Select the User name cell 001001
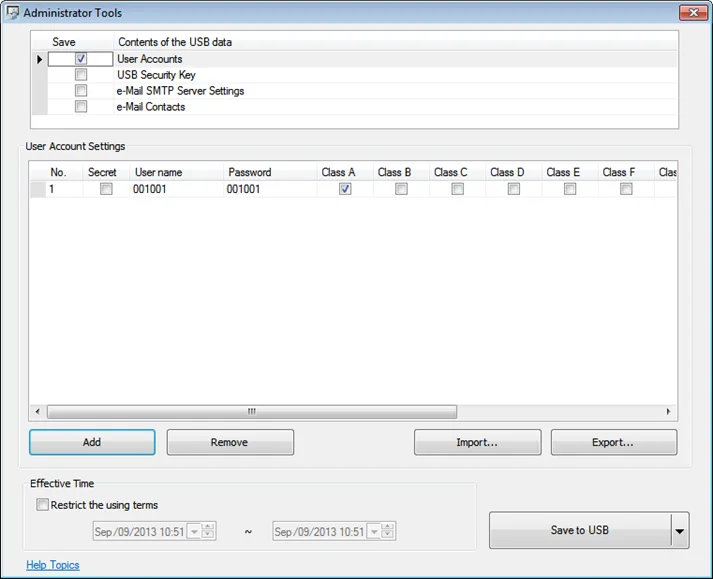713x579 pixels. tap(176, 189)
